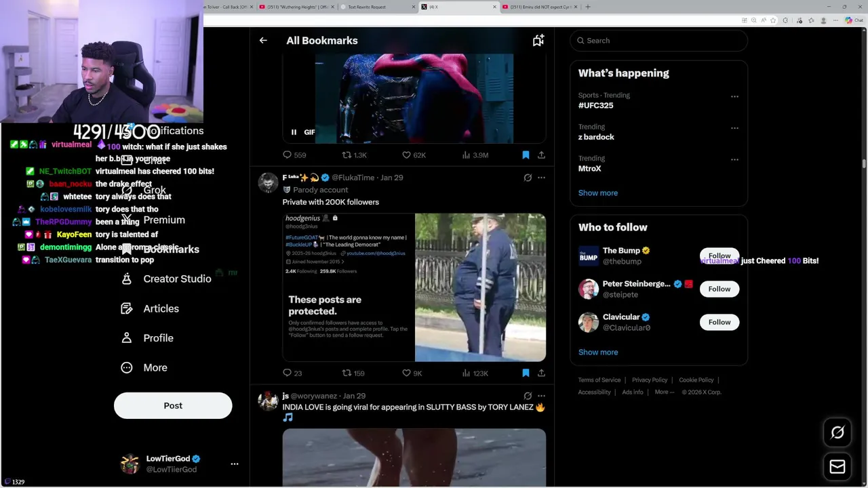Image resolution: width=868 pixels, height=488 pixels.
Task: Open more options for MtroX trend
Action: pyautogui.click(x=734, y=160)
